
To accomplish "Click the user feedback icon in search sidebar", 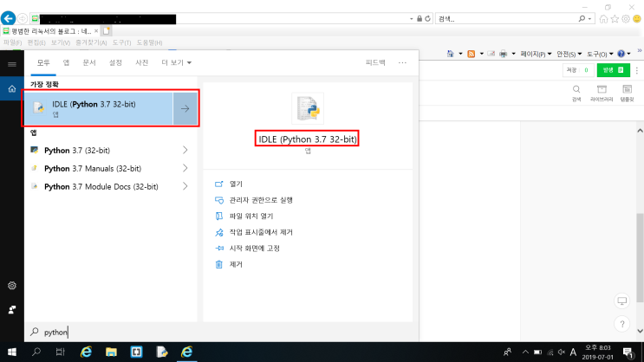I will tap(12, 310).
